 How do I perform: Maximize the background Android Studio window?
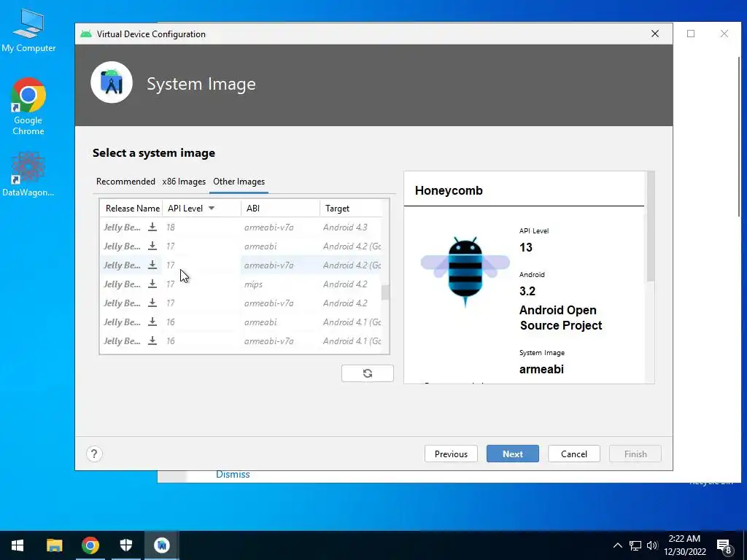pos(691,34)
